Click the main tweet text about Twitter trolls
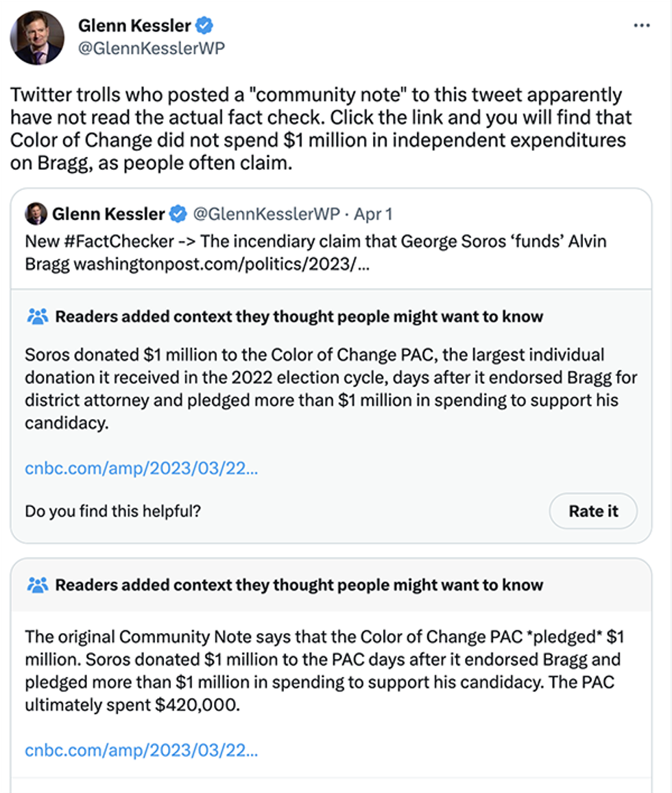The width and height of the screenshot is (672, 793). point(317,129)
